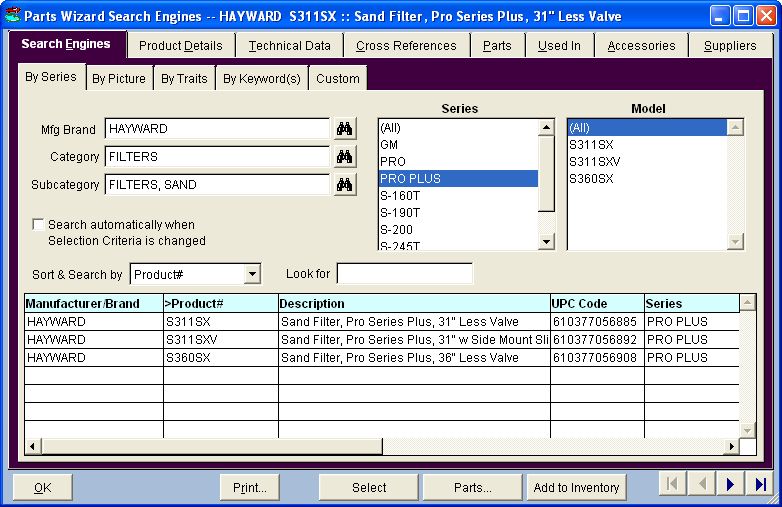The image size is (782, 507).
Task: Click results grid scroll right arrow
Action: (x=731, y=446)
